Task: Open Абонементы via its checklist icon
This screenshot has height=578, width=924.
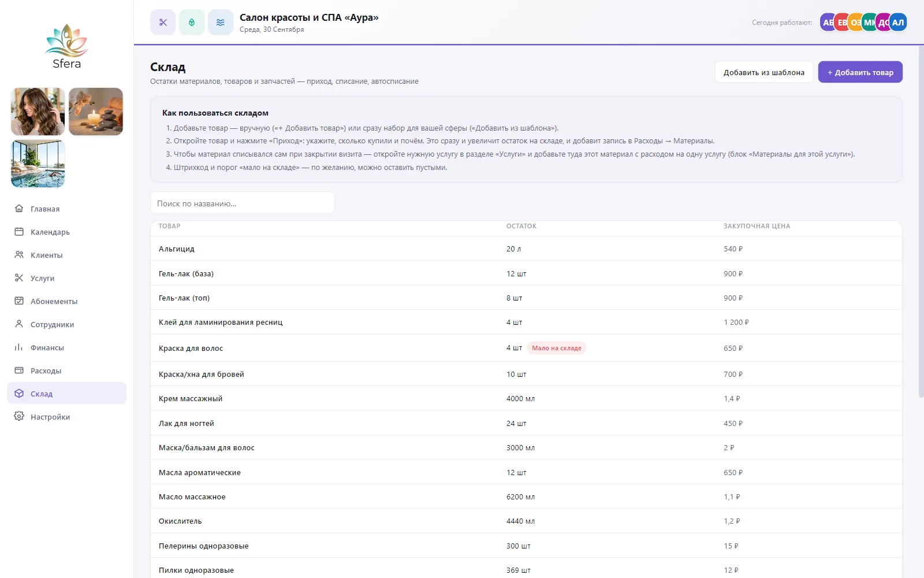Action: pyautogui.click(x=19, y=301)
